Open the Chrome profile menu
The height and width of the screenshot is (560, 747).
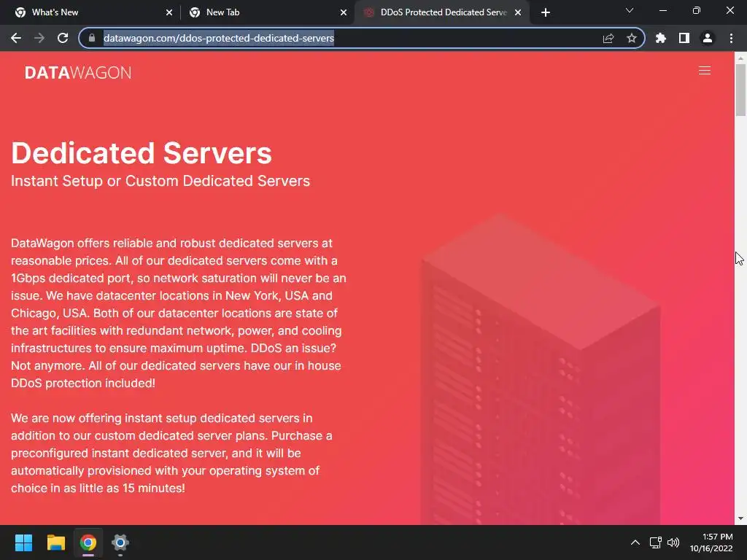pos(708,38)
